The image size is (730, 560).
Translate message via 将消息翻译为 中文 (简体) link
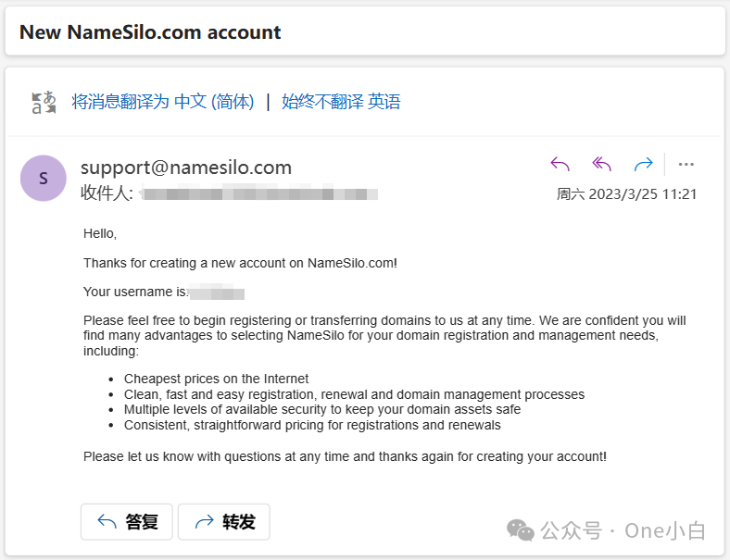coord(163,102)
